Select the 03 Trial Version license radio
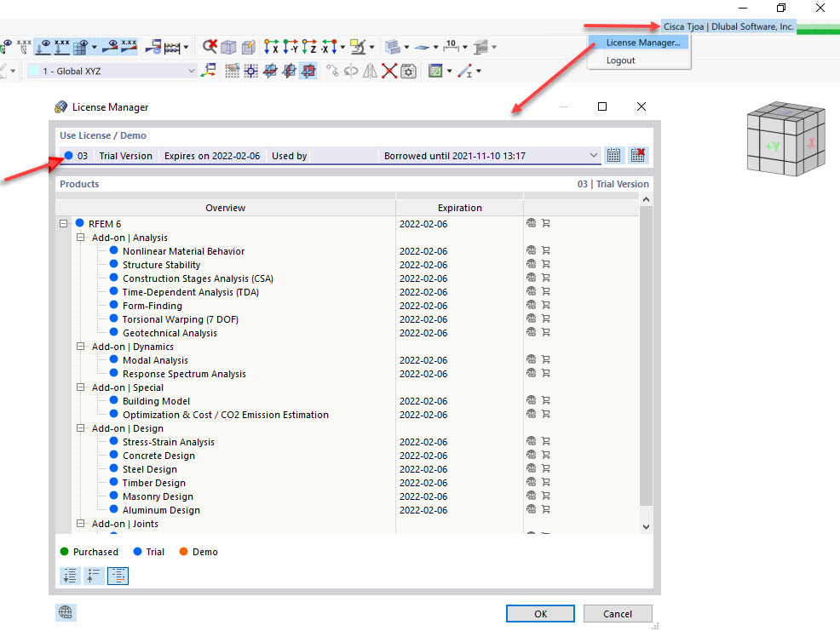The width and height of the screenshot is (840, 631). [68, 155]
